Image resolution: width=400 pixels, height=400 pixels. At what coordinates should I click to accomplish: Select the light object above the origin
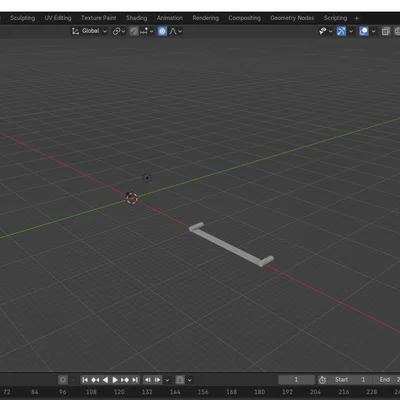pyautogui.click(x=147, y=178)
